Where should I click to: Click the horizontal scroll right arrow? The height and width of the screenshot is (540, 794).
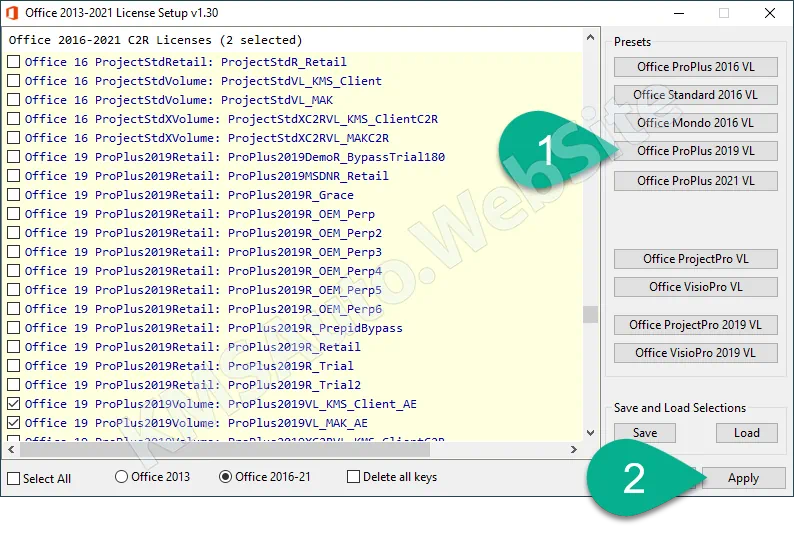574,449
